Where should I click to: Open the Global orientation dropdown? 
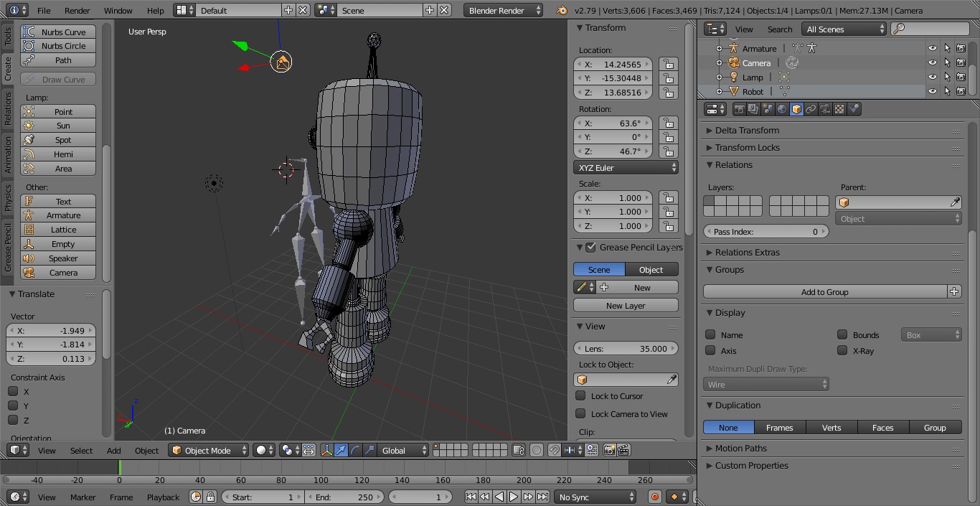coord(402,450)
